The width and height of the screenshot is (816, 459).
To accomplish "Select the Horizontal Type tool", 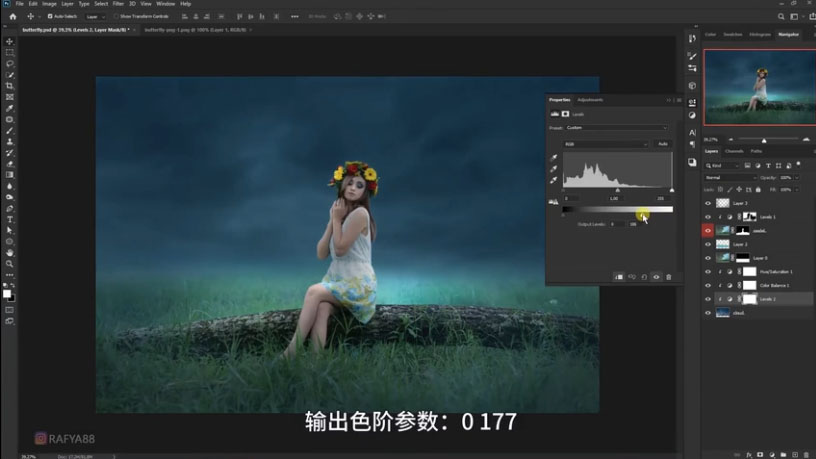I will [x=9, y=219].
